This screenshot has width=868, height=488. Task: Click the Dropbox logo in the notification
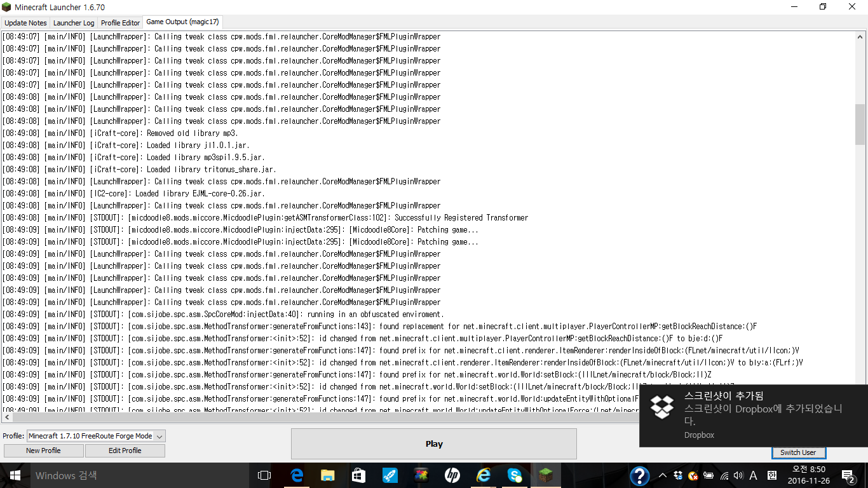tap(662, 407)
